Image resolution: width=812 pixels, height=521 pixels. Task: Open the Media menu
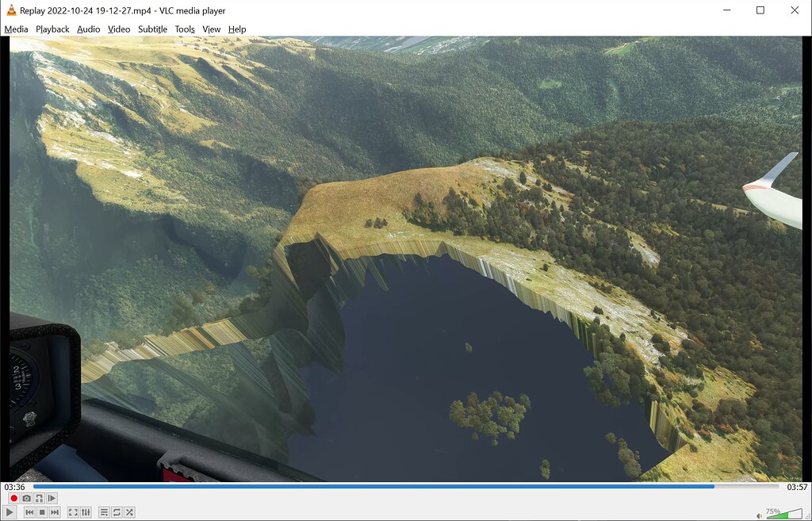[x=16, y=29]
